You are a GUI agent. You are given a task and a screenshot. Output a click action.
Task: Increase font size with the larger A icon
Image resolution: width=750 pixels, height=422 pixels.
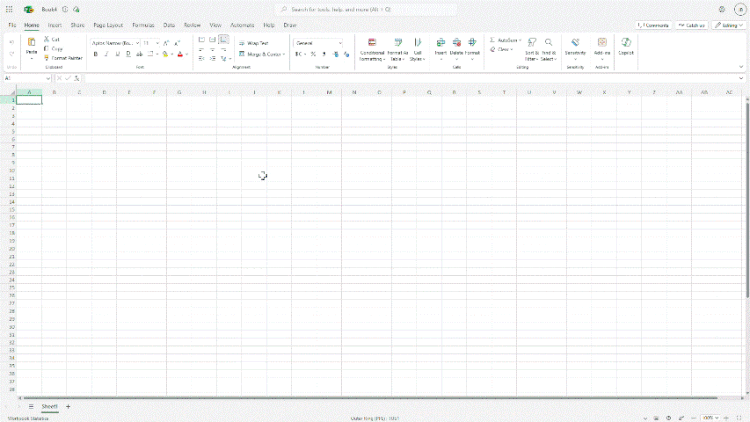166,43
